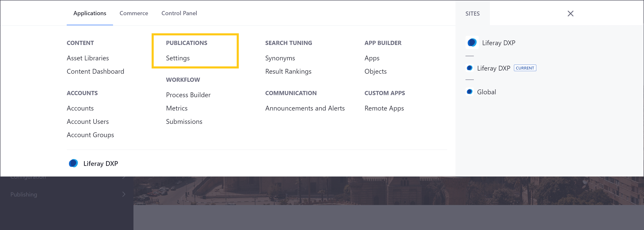Open Content Dashboard
644x230 pixels.
(x=95, y=71)
